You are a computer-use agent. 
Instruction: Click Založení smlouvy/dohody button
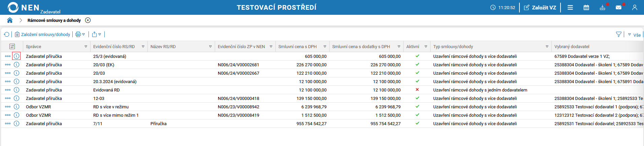point(42,34)
